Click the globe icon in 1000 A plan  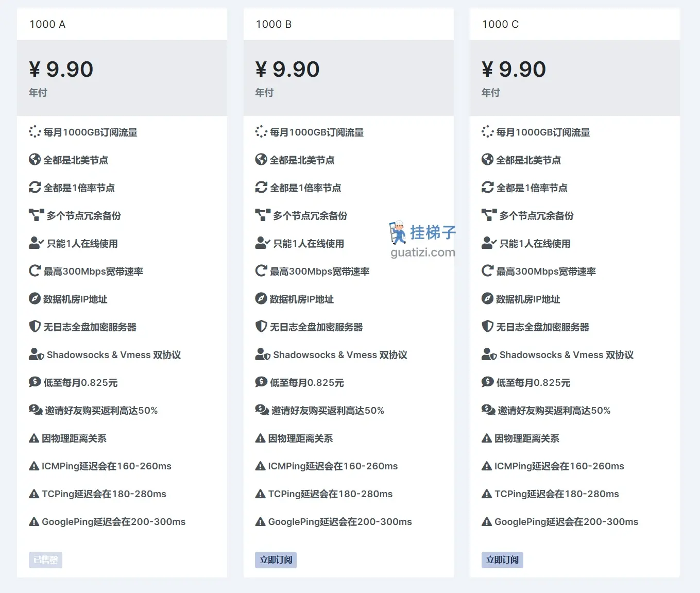[x=35, y=160]
